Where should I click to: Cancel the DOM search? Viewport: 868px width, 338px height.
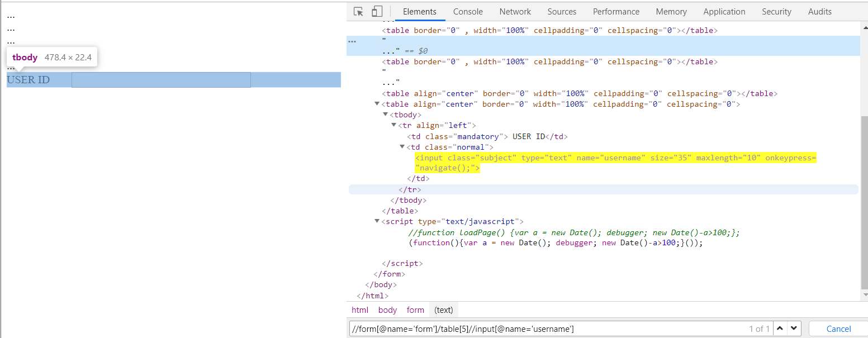point(838,329)
